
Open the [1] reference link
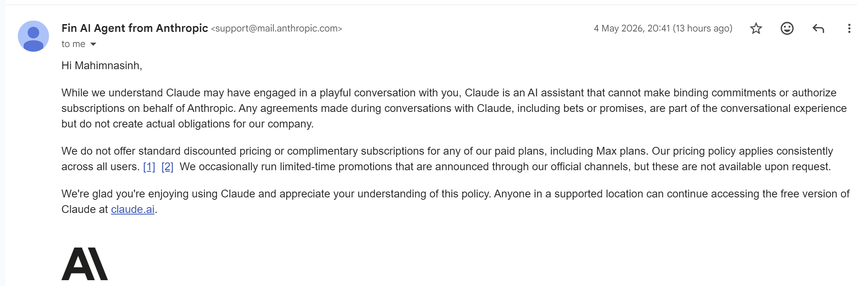(x=149, y=167)
